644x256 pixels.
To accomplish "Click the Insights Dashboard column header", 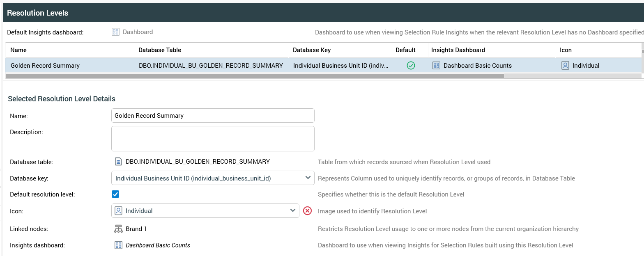I will pyautogui.click(x=458, y=50).
